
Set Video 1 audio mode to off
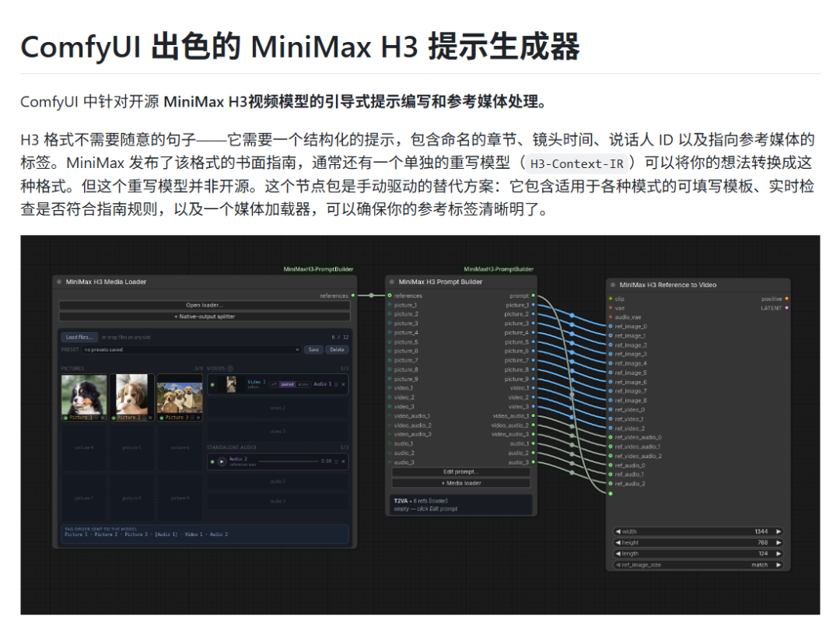(x=274, y=384)
